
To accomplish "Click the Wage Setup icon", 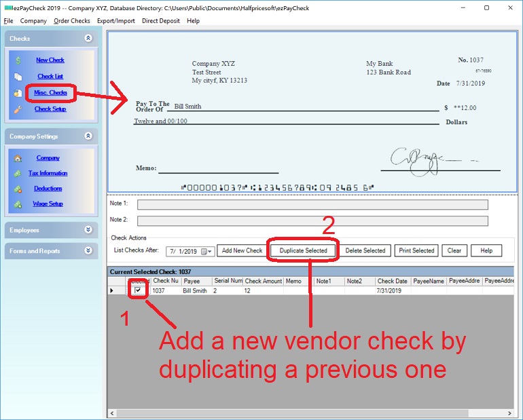I will pyautogui.click(x=18, y=204).
